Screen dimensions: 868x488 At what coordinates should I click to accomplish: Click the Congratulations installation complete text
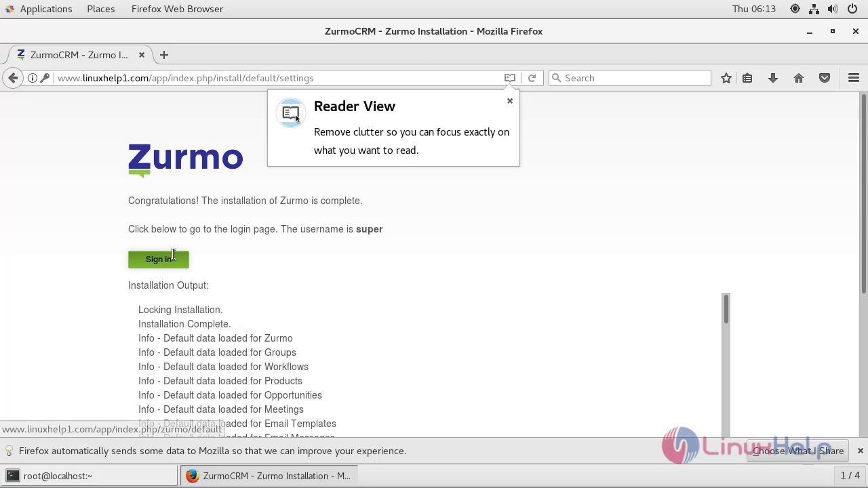tap(245, 201)
